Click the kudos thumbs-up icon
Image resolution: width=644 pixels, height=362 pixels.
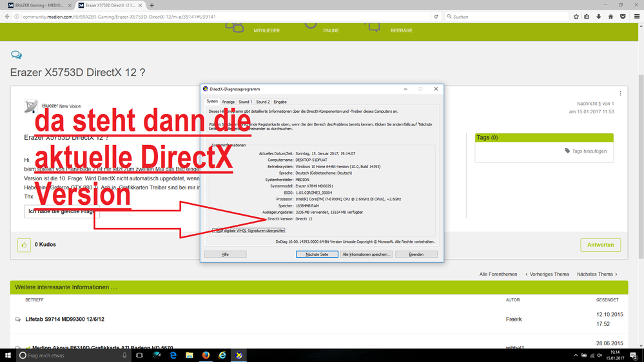(x=24, y=245)
